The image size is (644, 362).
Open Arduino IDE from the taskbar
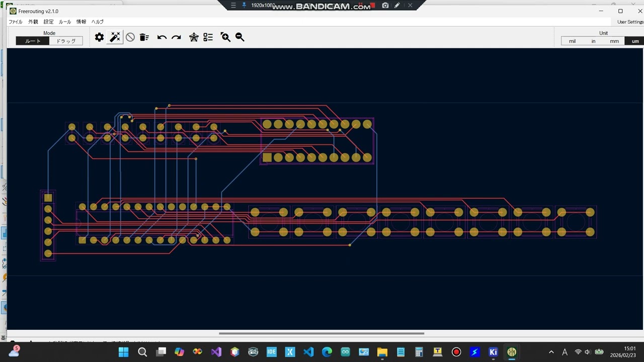(345, 352)
